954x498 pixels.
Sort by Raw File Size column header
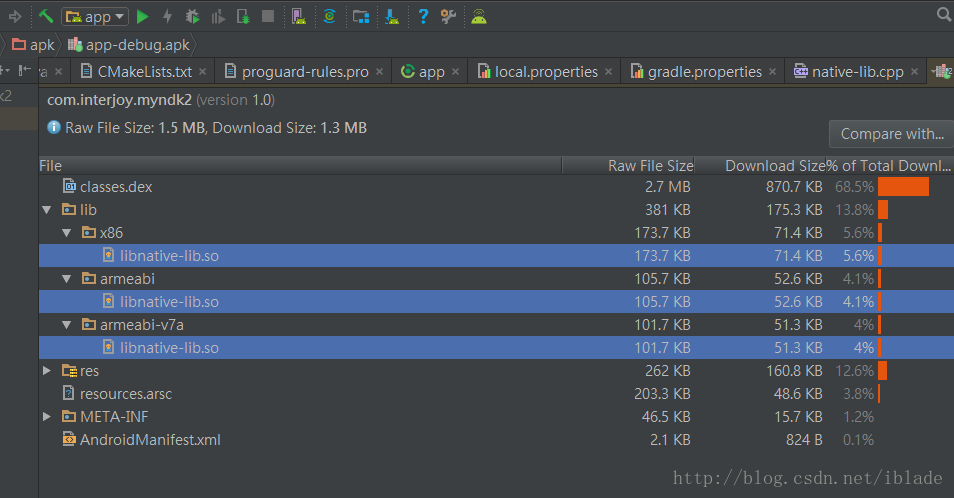click(649, 166)
